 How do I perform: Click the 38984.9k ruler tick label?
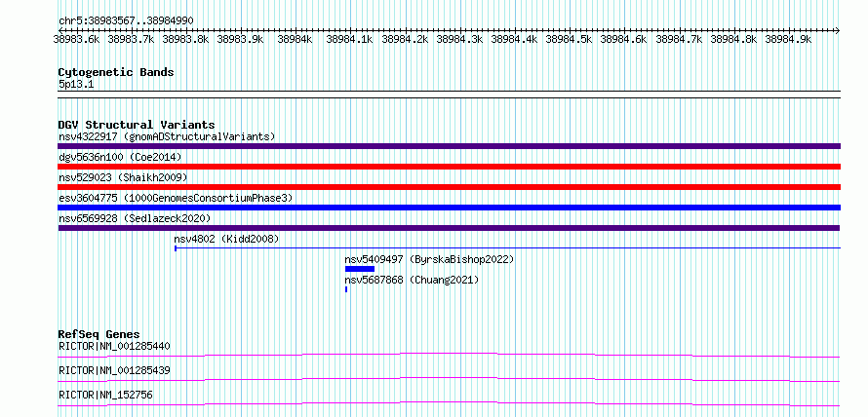[788, 39]
